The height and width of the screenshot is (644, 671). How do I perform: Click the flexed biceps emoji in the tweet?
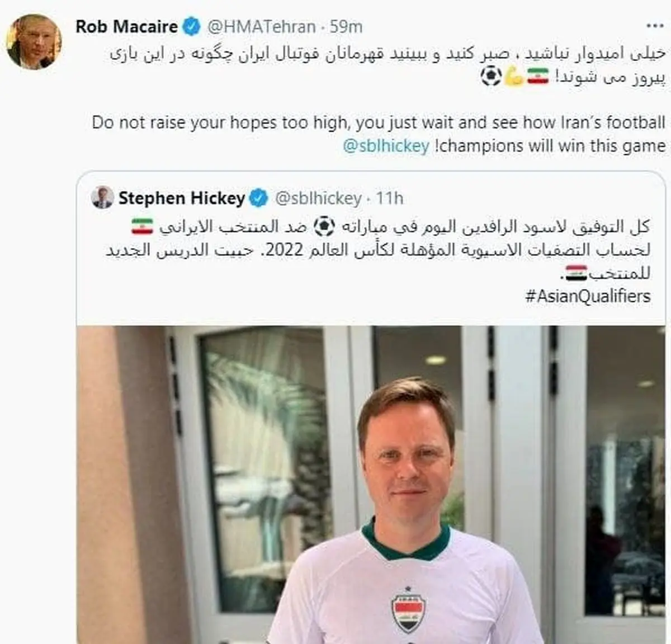coord(514,77)
